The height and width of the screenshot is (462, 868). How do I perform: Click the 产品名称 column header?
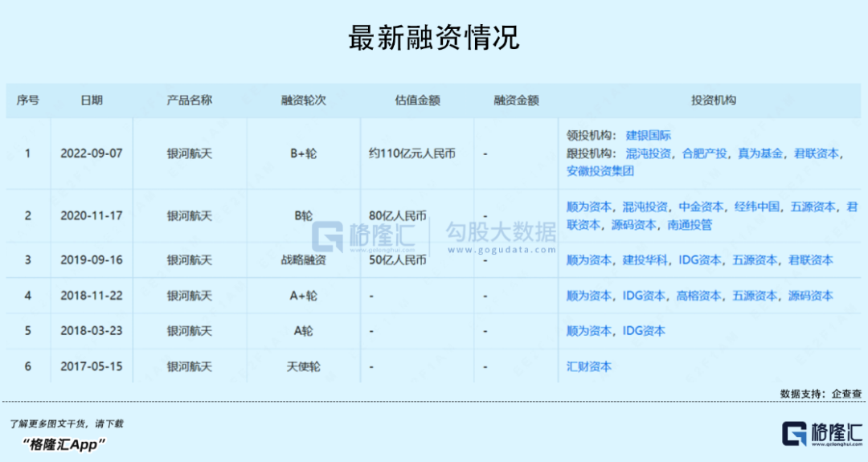[190, 100]
